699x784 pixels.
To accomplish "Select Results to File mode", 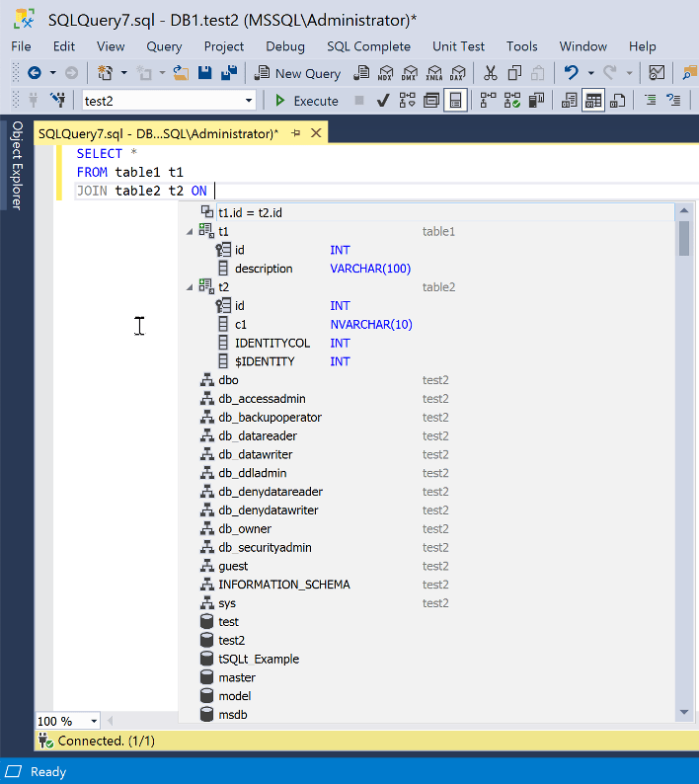I will [x=617, y=101].
